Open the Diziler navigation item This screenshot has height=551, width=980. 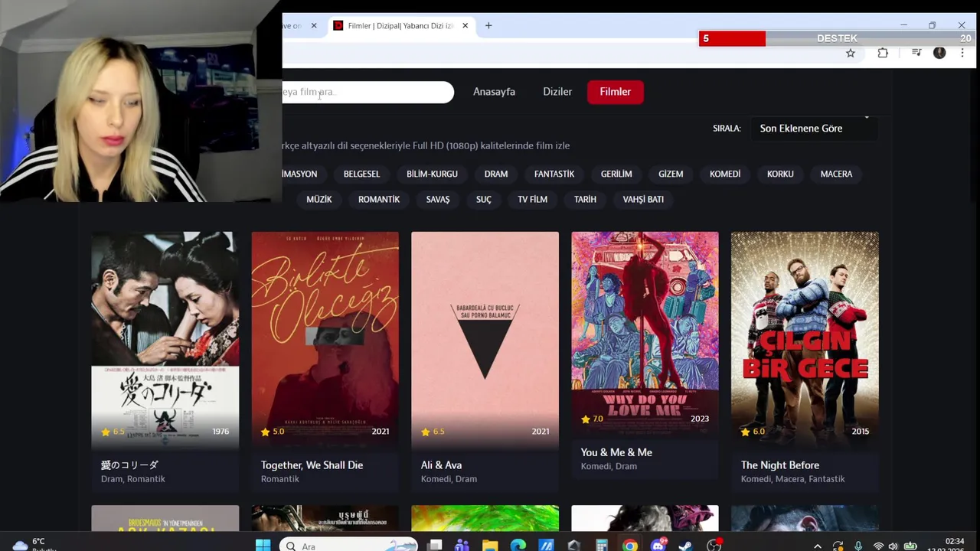click(557, 92)
